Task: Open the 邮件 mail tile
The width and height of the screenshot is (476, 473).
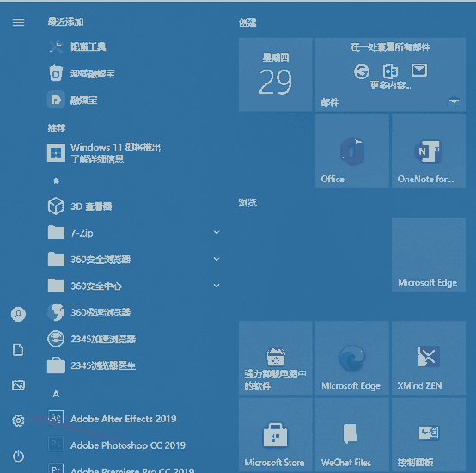Action: coord(390,75)
